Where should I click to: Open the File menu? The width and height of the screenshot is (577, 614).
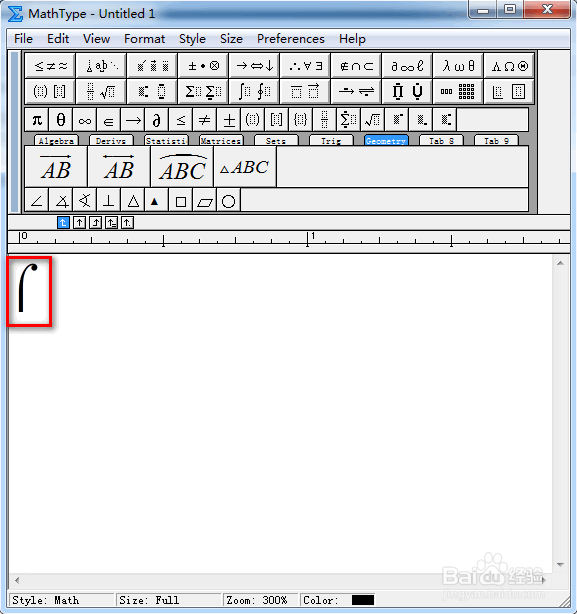[23, 39]
